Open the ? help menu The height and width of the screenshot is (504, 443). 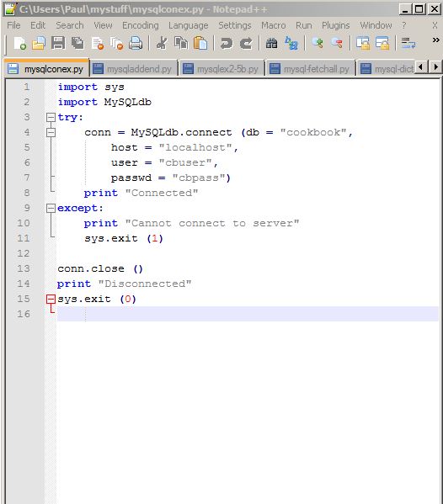(403, 25)
